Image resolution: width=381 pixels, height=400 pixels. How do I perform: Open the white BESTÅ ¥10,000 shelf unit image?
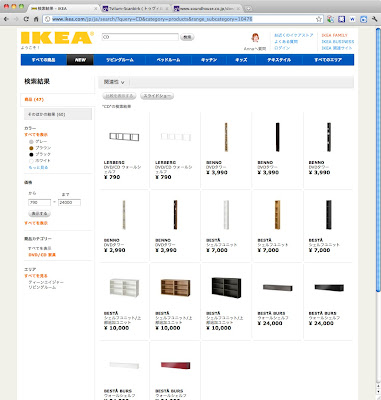[124, 288]
